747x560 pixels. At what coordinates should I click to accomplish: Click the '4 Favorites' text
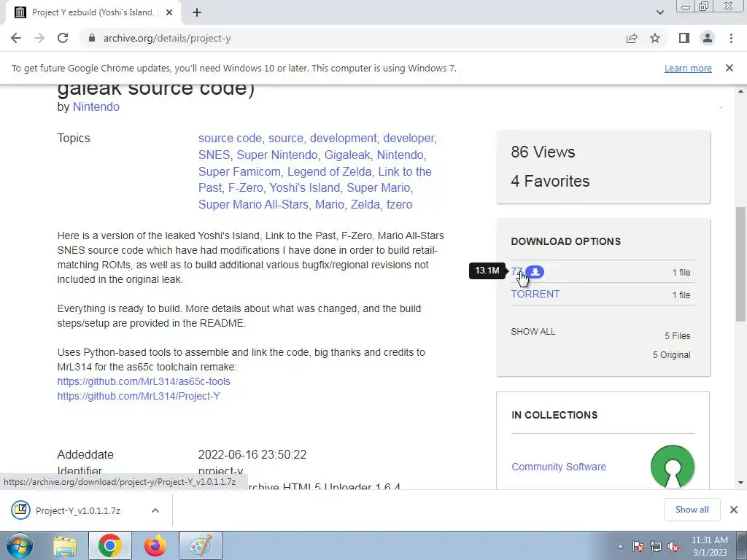550,181
